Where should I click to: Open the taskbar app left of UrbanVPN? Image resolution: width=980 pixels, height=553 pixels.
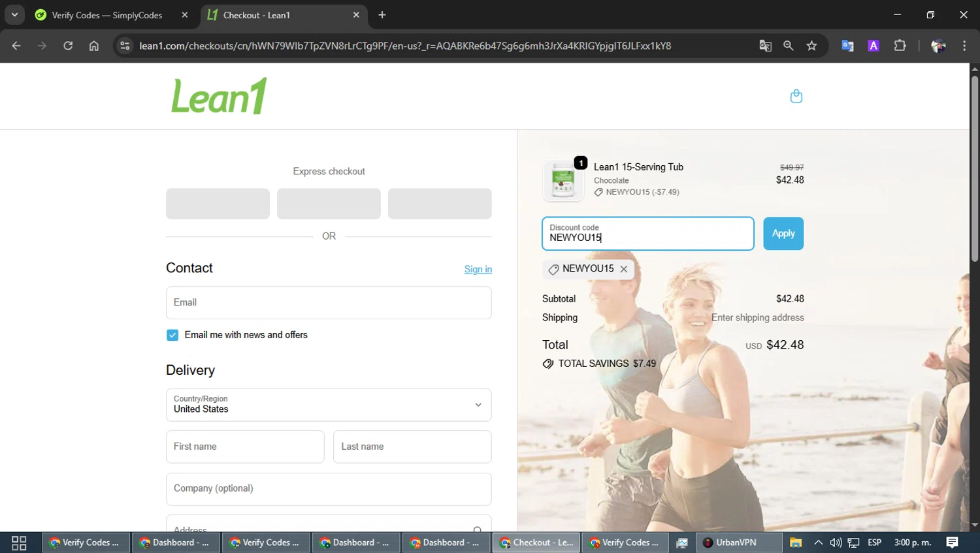click(681, 543)
